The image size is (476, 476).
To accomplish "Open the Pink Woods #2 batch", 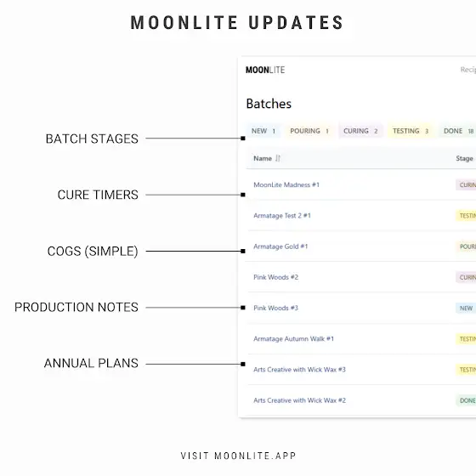I will pyautogui.click(x=275, y=277).
